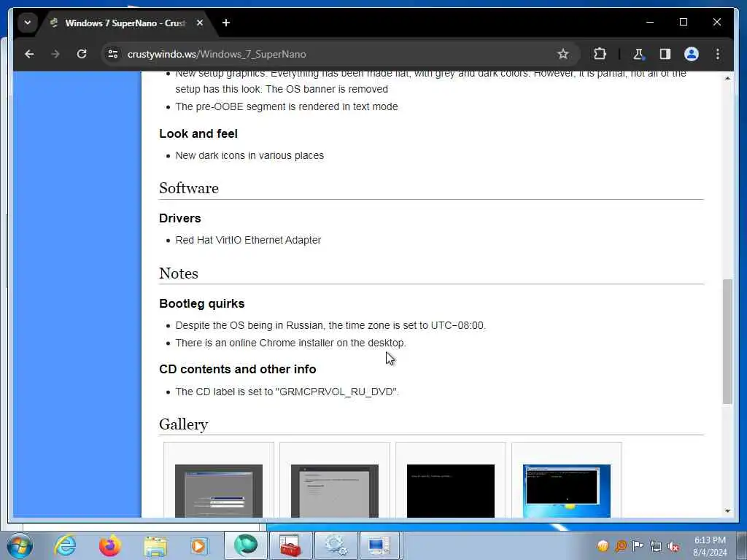Open the tab search dropdown arrow
Viewport: 747px width, 560px height.
point(28,23)
